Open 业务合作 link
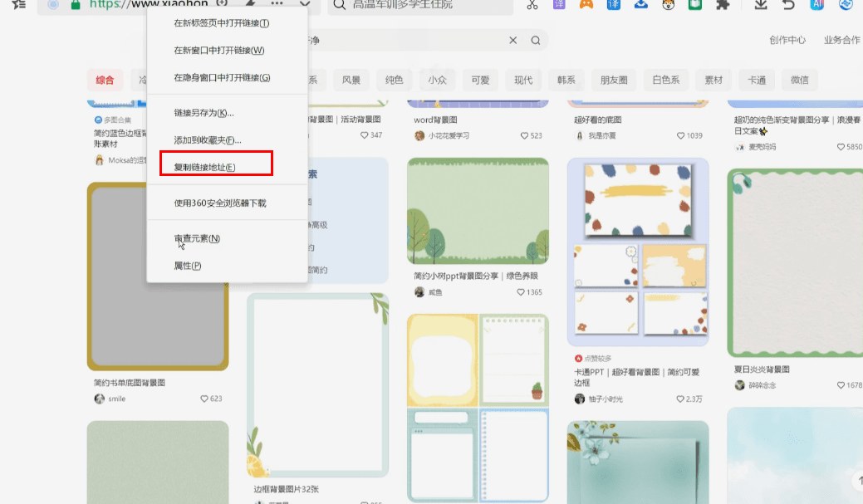The height and width of the screenshot is (504, 863). point(841,40)
